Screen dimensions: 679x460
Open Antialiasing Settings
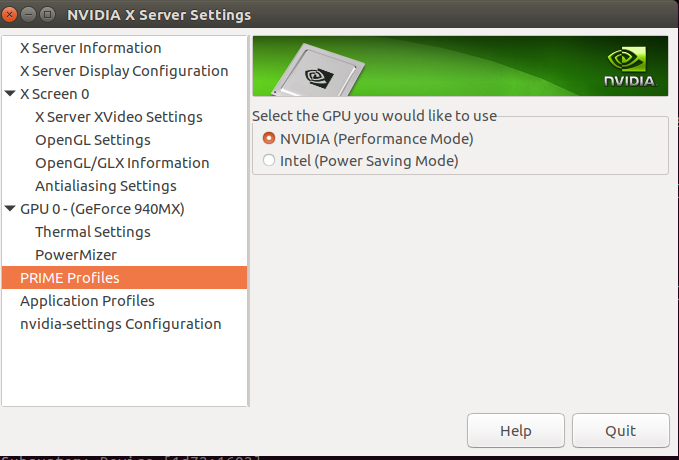pyautogui.click(x=106, y=185)
